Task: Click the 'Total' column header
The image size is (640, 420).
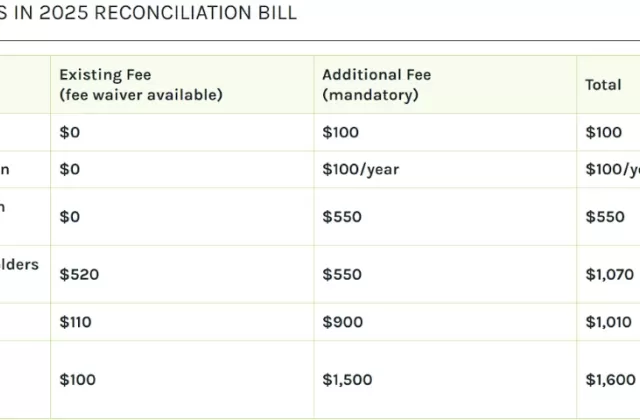Action: tap(603, 85)
